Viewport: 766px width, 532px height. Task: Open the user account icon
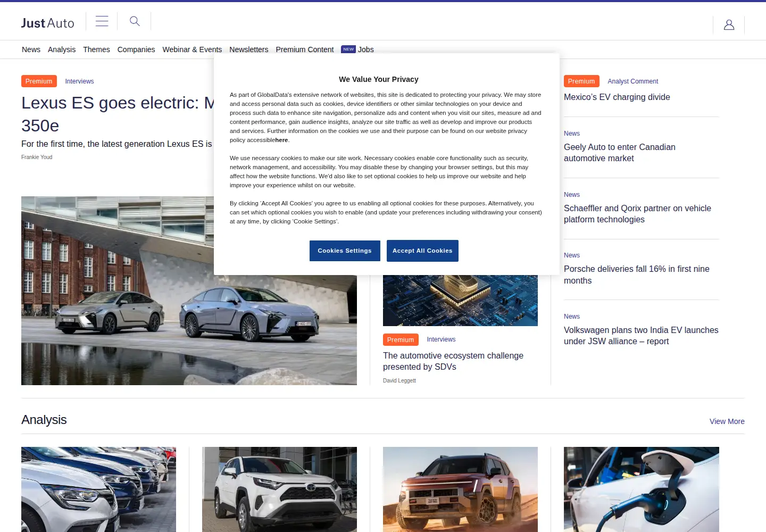click(x=729, y=24)
